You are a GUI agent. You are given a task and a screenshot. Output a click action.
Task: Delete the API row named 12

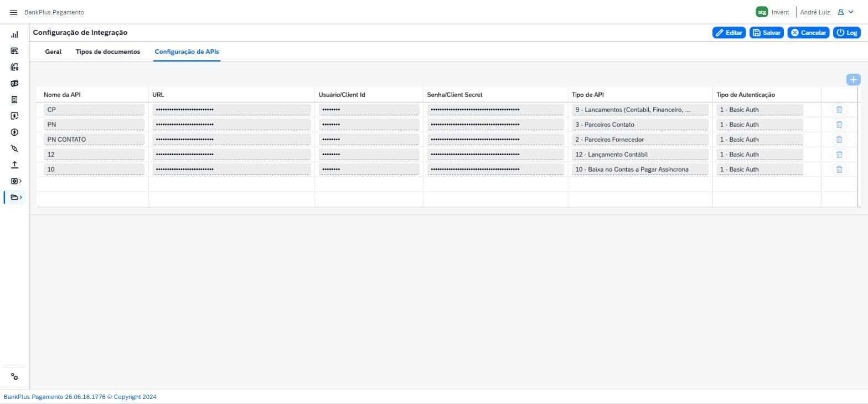point(839,155)
